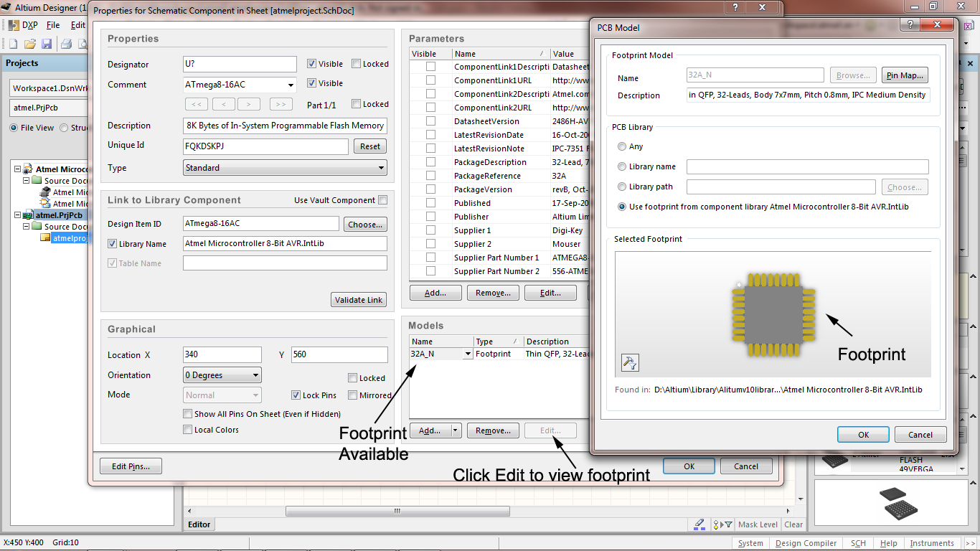
Task: Open the Edit menu
Action: point(77,24)
